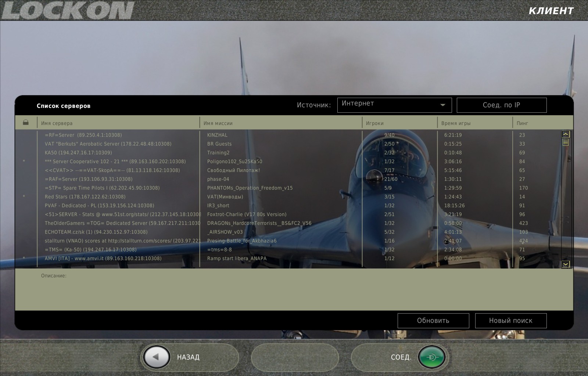The height and width of the screenshot is (376, 588).
Task: Start a Новый поиск search
Action: 510,321
